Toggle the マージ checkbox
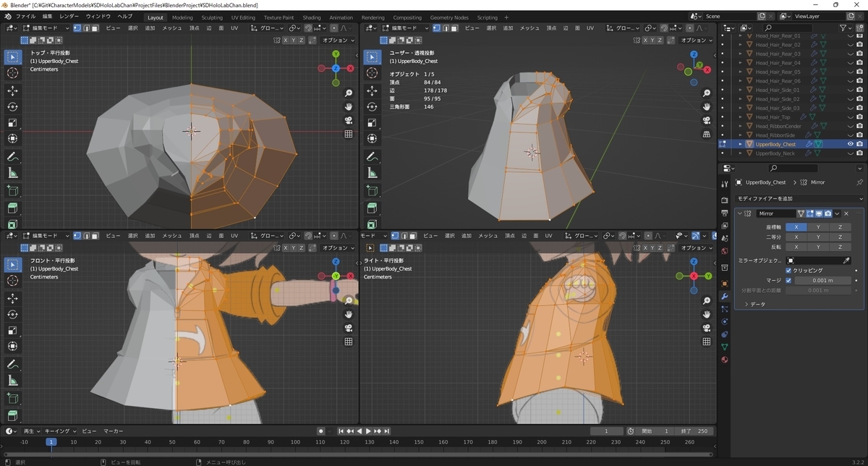The width and height of the screenshot is (868, 466). point(788,280)
